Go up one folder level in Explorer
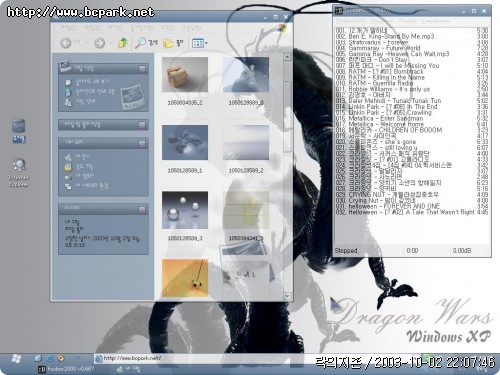The height and width of the screenshot is (375, 500). click(123, 43)
